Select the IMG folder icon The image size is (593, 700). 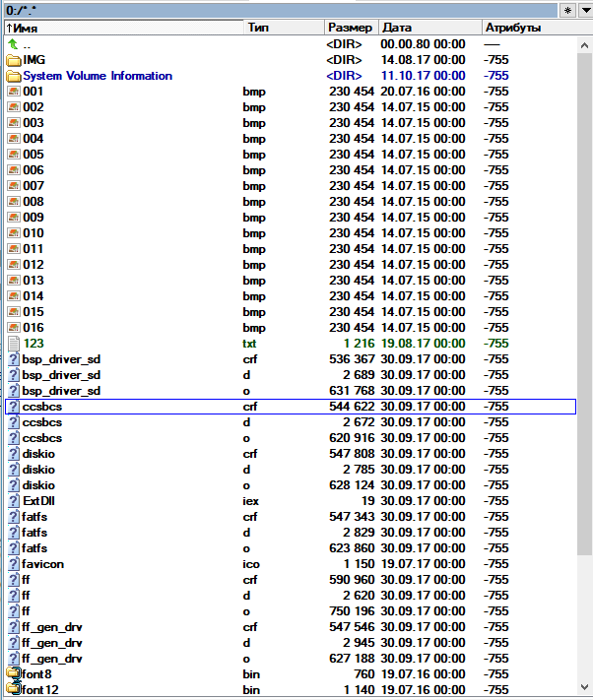[x=14, y=60]
